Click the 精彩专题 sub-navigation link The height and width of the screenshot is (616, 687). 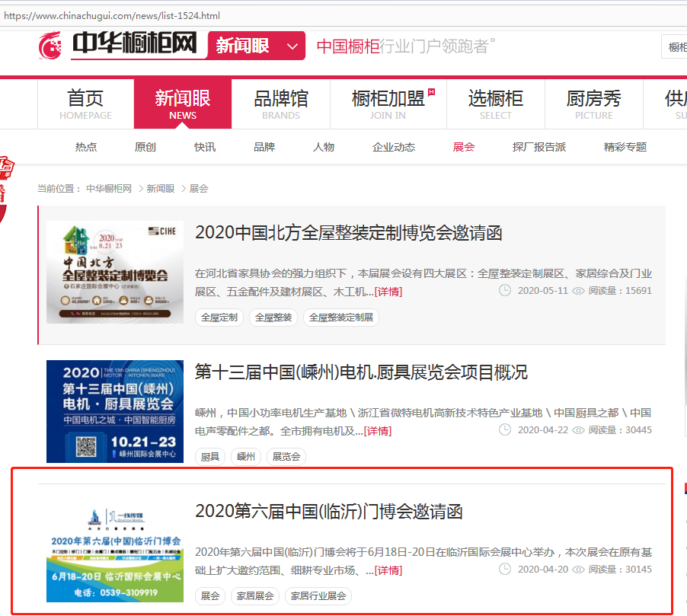point(625,147)
